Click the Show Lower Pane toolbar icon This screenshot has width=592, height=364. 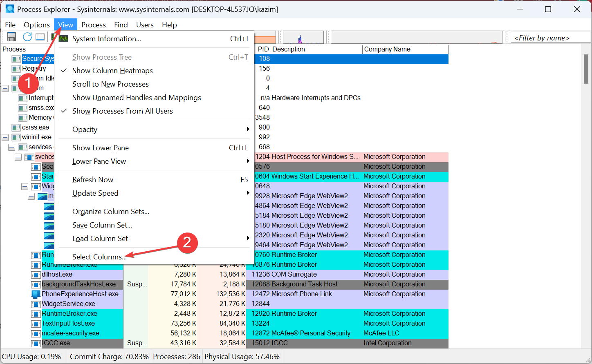coord(40,37)
